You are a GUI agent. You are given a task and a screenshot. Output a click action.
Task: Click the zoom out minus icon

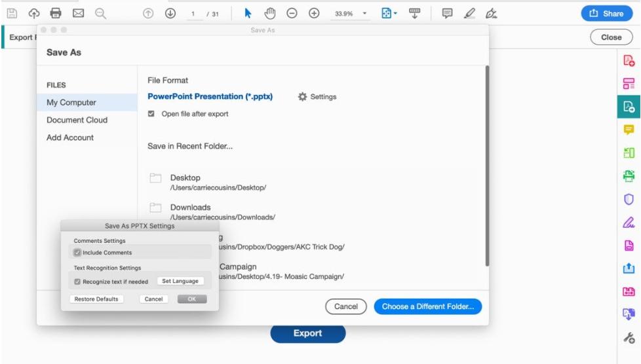(x=292, y=14)
